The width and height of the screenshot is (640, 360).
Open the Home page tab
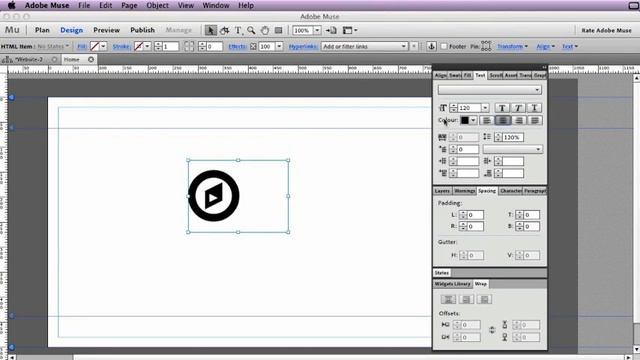(72, 60)
